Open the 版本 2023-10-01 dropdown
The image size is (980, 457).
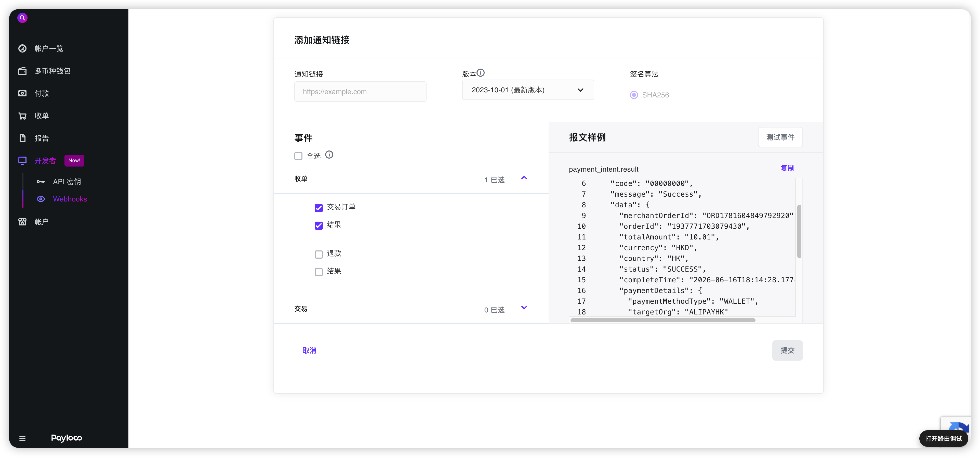(528, 90)
